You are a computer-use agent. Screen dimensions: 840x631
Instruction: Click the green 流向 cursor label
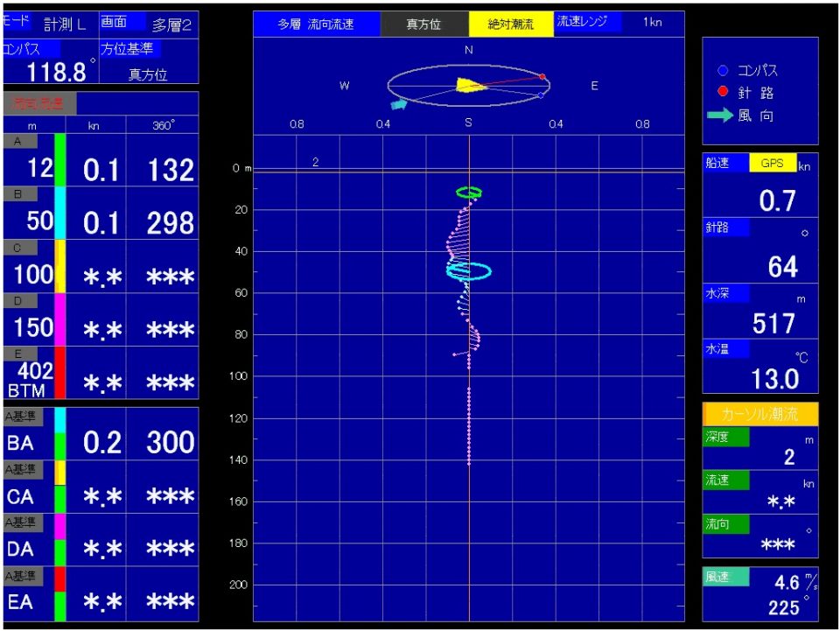click(726, 524)
